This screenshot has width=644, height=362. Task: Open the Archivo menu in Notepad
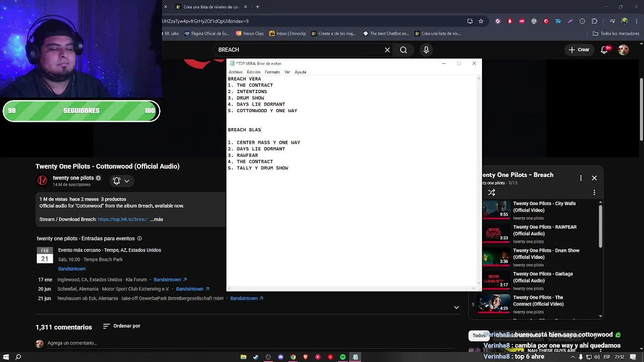coord(235,72)
